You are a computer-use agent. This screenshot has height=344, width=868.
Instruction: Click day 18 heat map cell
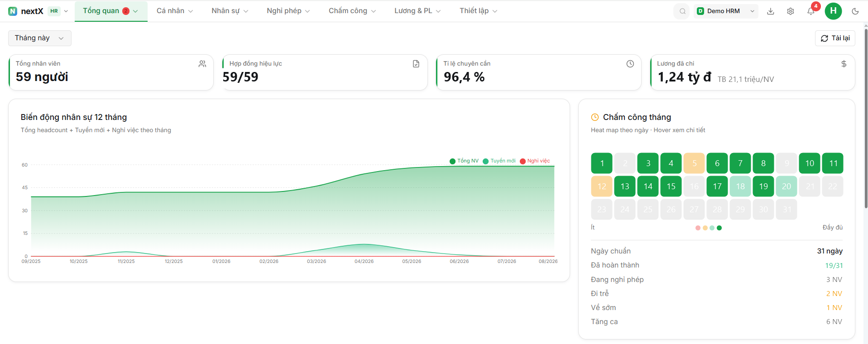[x=740, y=186]
